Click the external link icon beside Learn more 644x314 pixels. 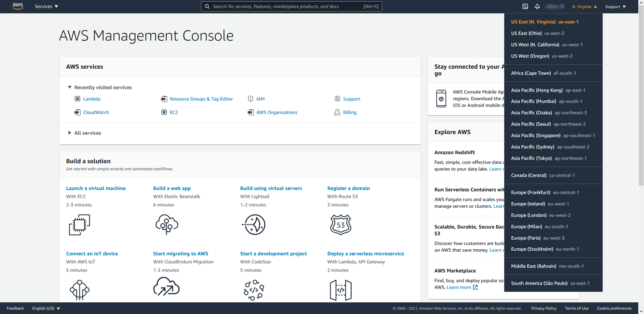pyautogui.click(x=475, y=287)
